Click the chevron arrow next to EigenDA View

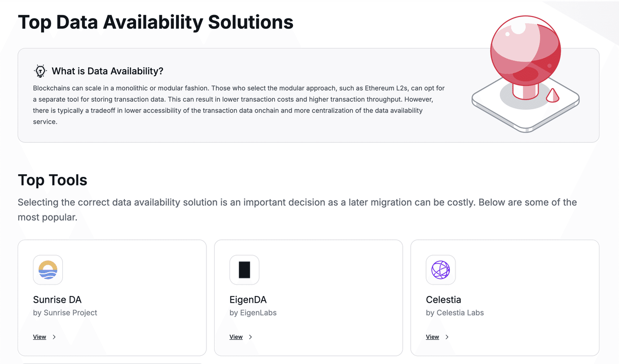pyautogui.click(x=250, y=337)
